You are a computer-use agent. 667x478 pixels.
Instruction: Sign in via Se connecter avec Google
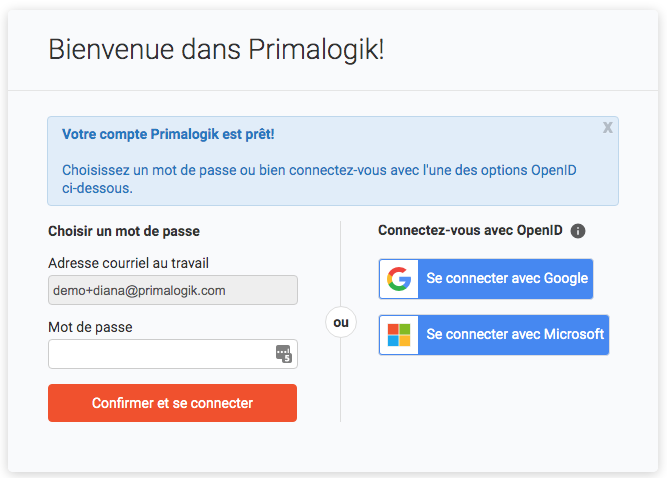(486, 279)
